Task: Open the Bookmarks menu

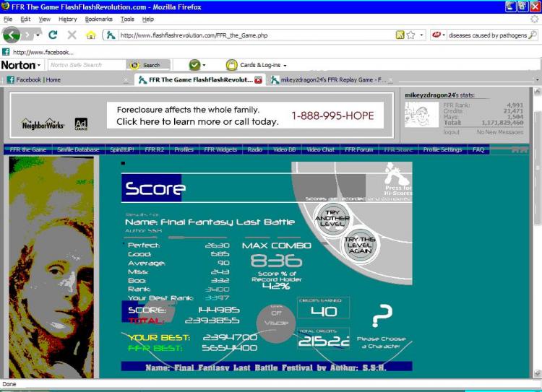Action: (x=99, y=19)
